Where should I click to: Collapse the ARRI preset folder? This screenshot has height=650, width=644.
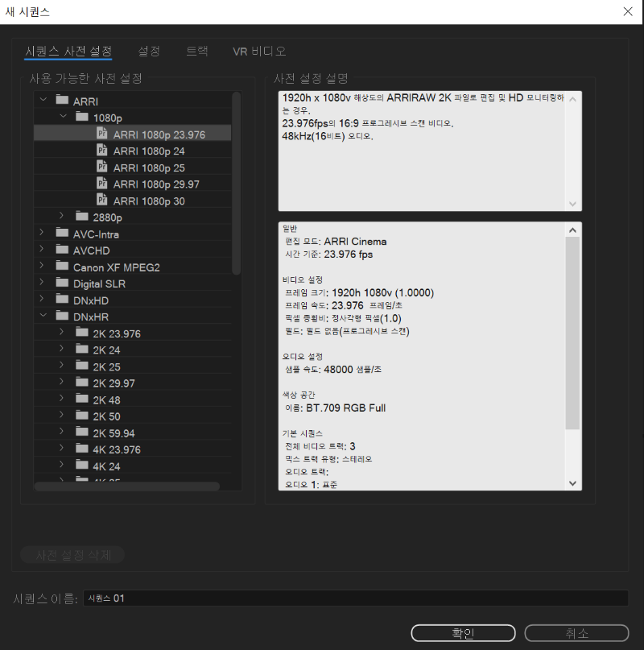coord(43,100)
